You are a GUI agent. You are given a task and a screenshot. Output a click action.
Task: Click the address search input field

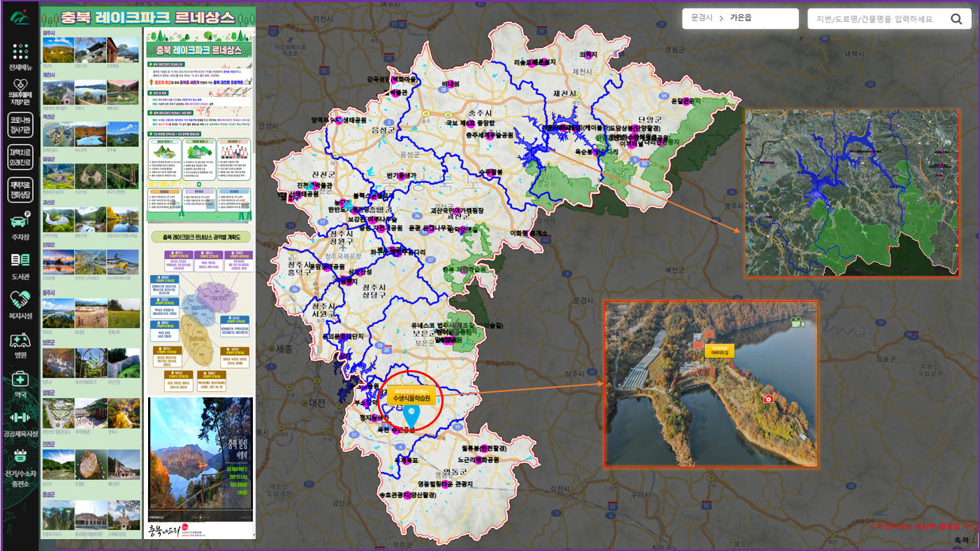[x=875, y=20]
